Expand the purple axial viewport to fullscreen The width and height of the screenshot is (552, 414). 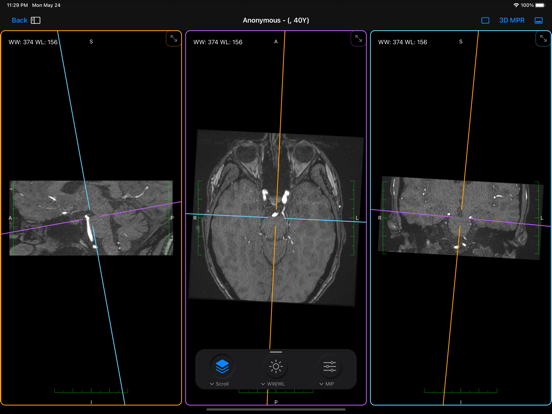[x=358, y=39]
